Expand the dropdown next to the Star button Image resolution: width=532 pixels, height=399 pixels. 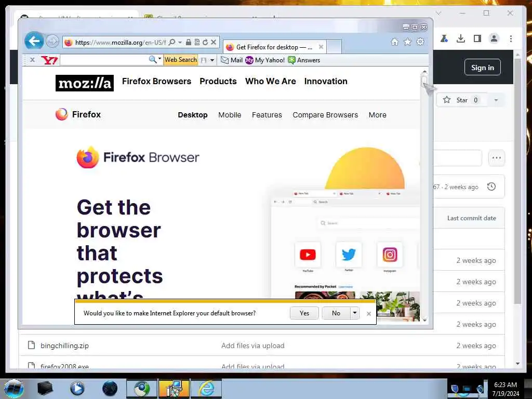point(496,100)
